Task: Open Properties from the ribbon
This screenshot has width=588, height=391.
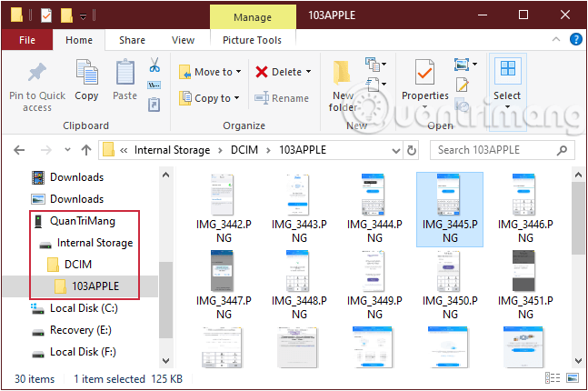Action: 424,73
